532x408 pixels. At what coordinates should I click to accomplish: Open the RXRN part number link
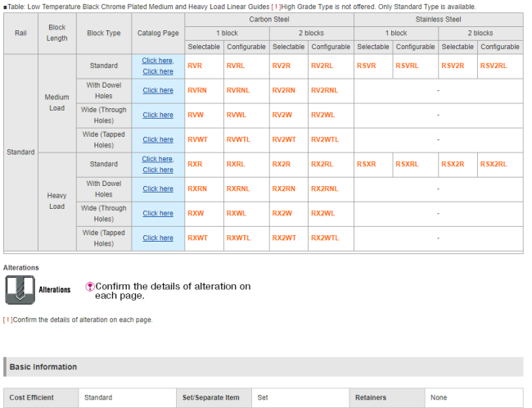coord(196,188)
